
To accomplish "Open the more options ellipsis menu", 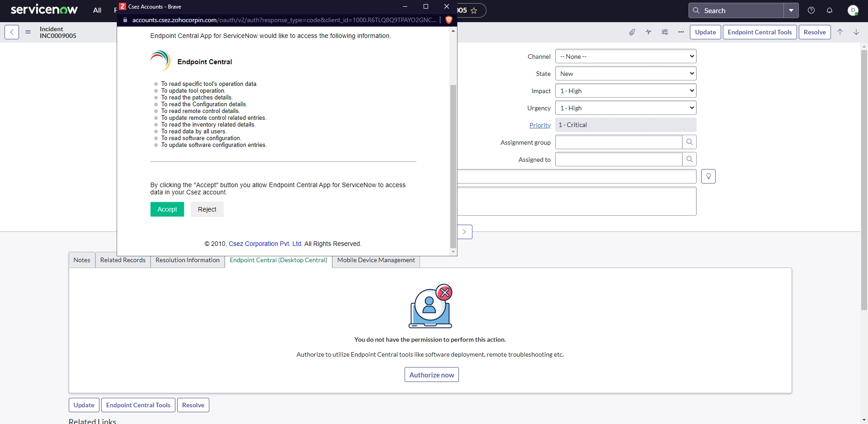I will pyautogui.click(x=681, y=32).
